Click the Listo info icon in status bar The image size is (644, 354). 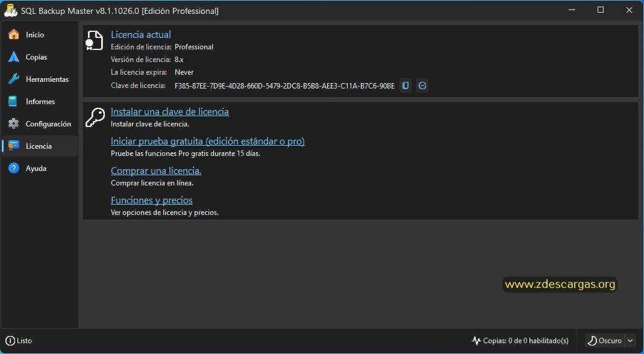click(x=10, y=340)
